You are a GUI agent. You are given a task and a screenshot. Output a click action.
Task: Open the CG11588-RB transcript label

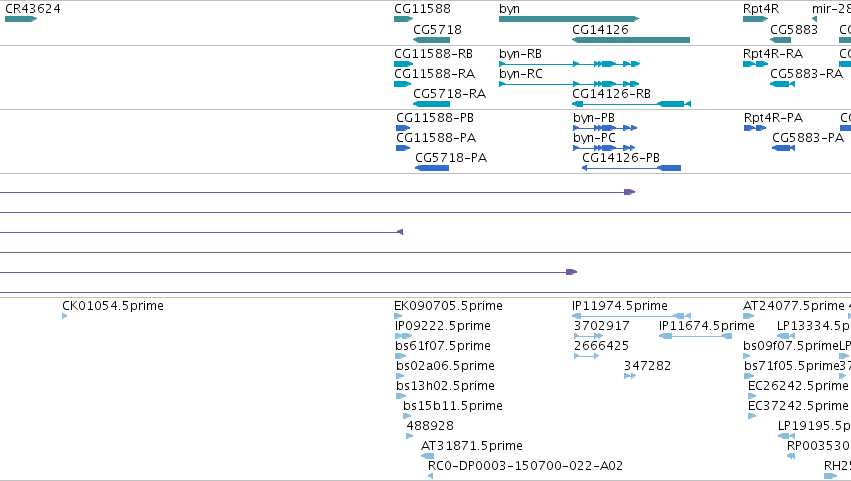433,54
